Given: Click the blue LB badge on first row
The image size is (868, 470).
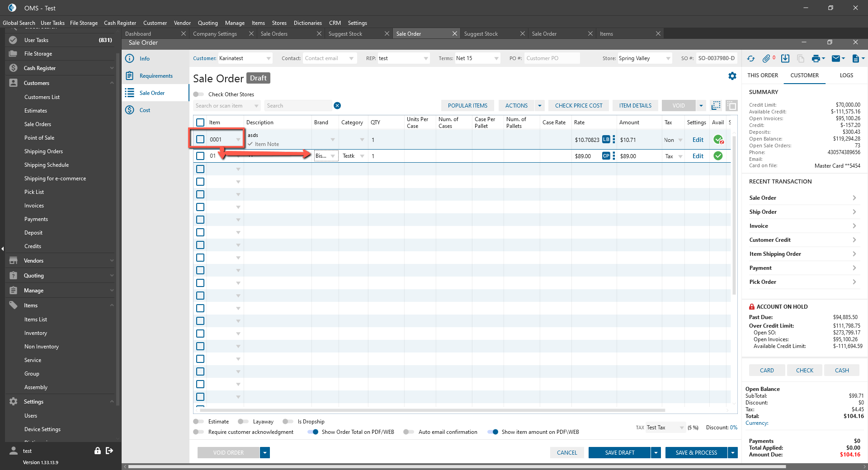Looking at the screenshot, I should [606, 140].
